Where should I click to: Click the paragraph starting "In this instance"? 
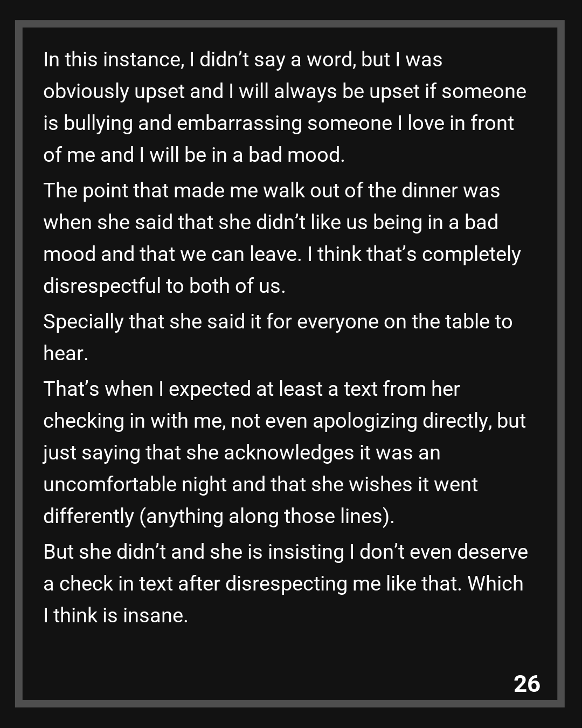click(285, 107)
